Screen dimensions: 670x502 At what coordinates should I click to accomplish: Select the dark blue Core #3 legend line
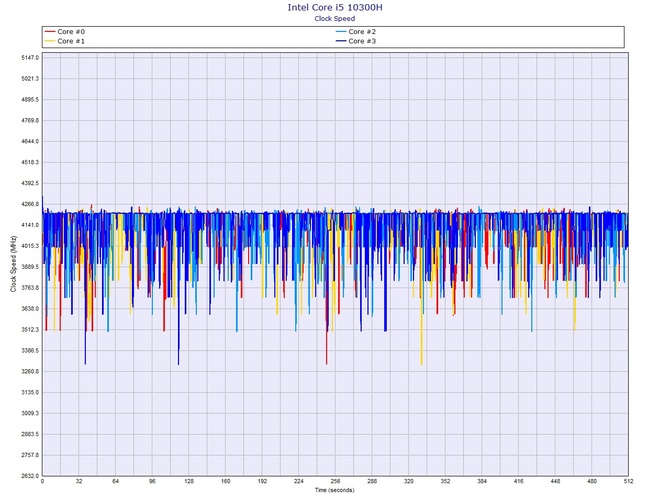pos(341,41)
